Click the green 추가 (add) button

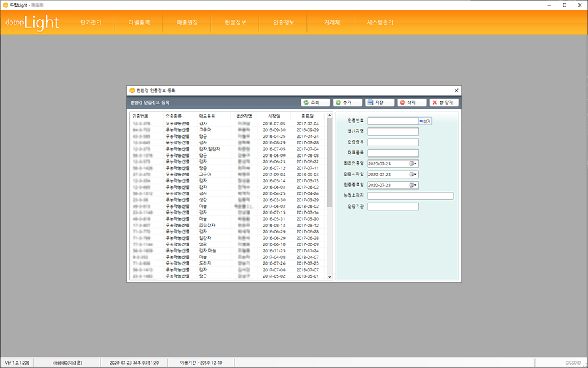point(346,103)
